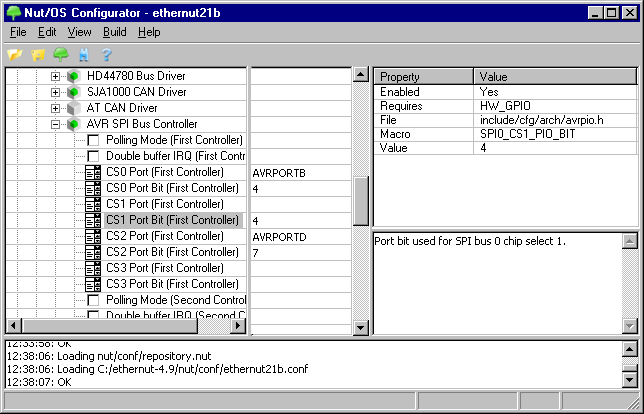This screenshot has height=414, width=644.
Task: Click the second yellow folder toolbar icon
Action: [x=38, y=54]
